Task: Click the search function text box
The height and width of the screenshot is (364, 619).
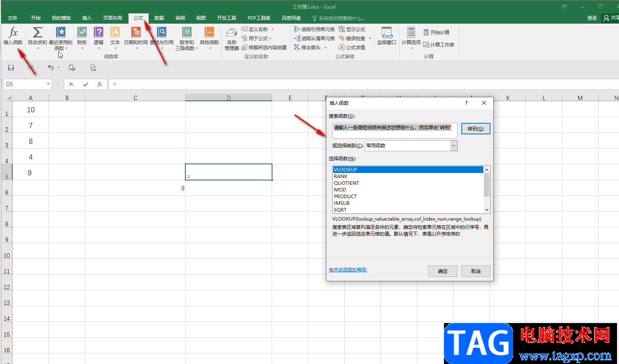Action: point(395,131)
